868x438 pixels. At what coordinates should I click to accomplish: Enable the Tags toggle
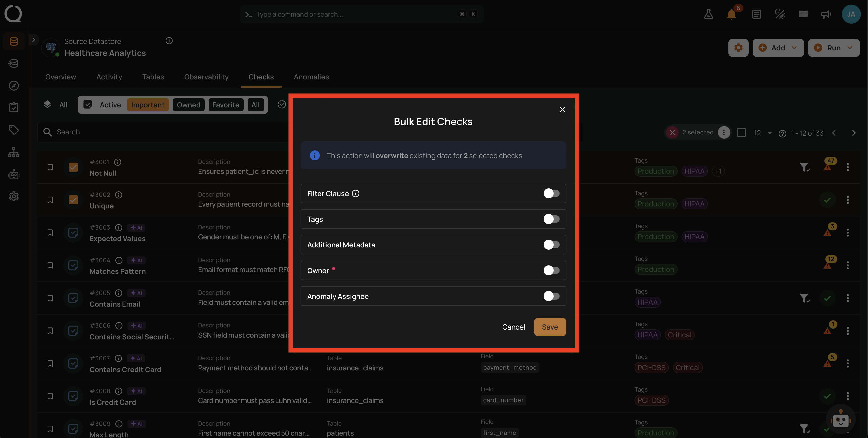[x=551, y=219]
